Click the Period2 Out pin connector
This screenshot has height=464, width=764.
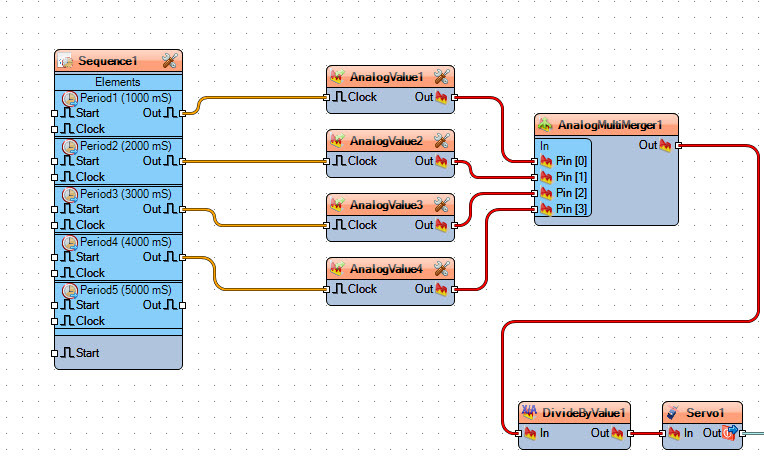point(182,161)
